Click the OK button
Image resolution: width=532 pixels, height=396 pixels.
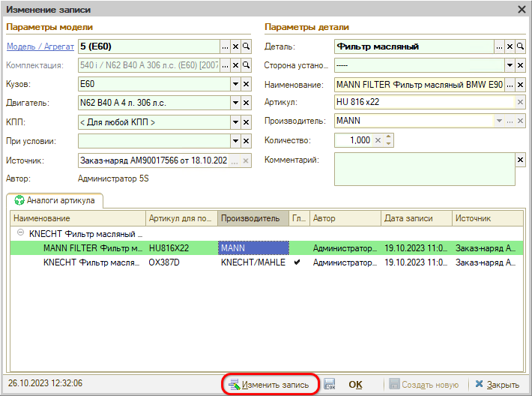coord(355,385)
